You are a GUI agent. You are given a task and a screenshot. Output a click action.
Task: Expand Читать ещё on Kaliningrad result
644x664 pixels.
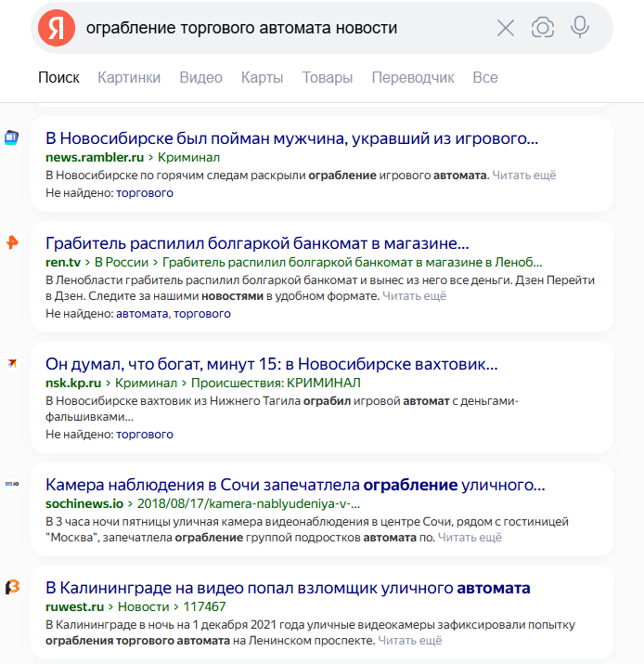click(409, 641)
